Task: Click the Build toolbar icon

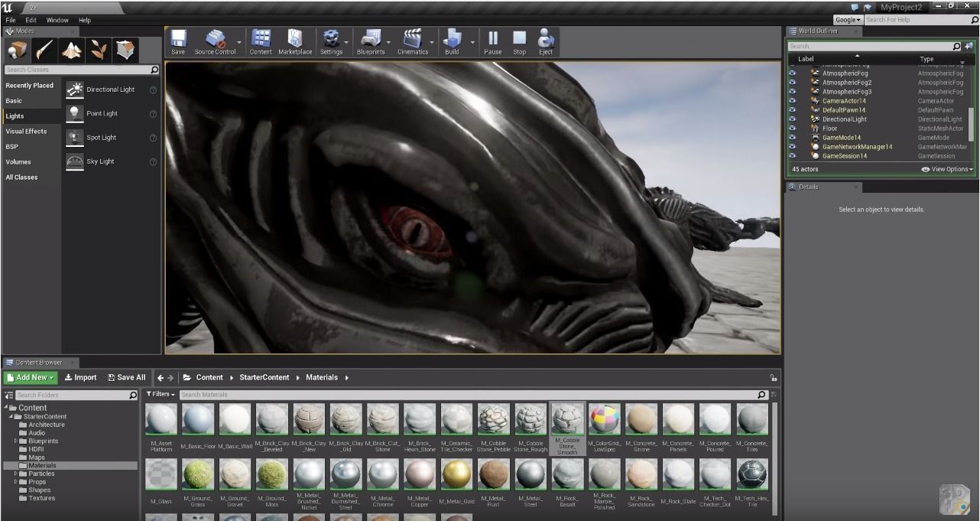Action: [452, 42]
